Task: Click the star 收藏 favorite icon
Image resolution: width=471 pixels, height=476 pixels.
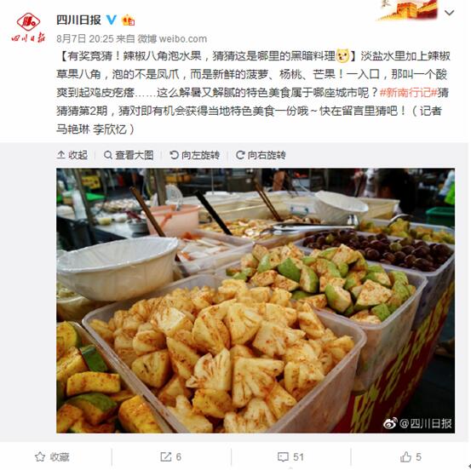Action: point(40,457)
